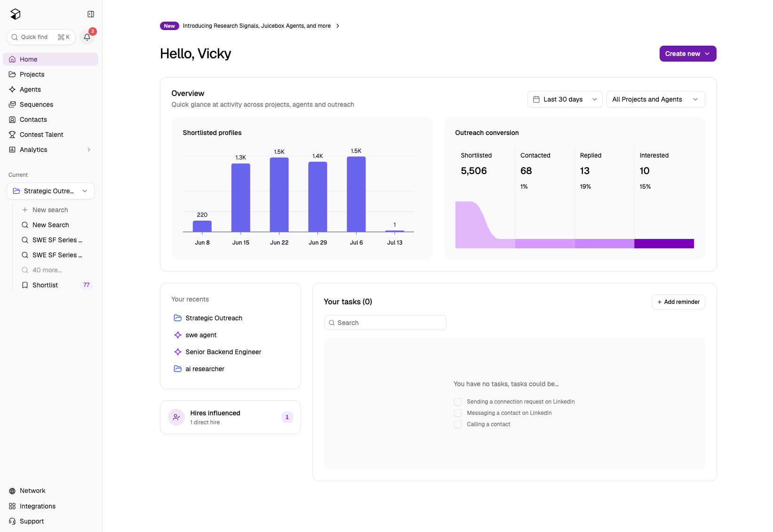Click the Network globe icon
The height and width of the screenshot is (532, 773).
pyautogui.click(x=12, y=491)
